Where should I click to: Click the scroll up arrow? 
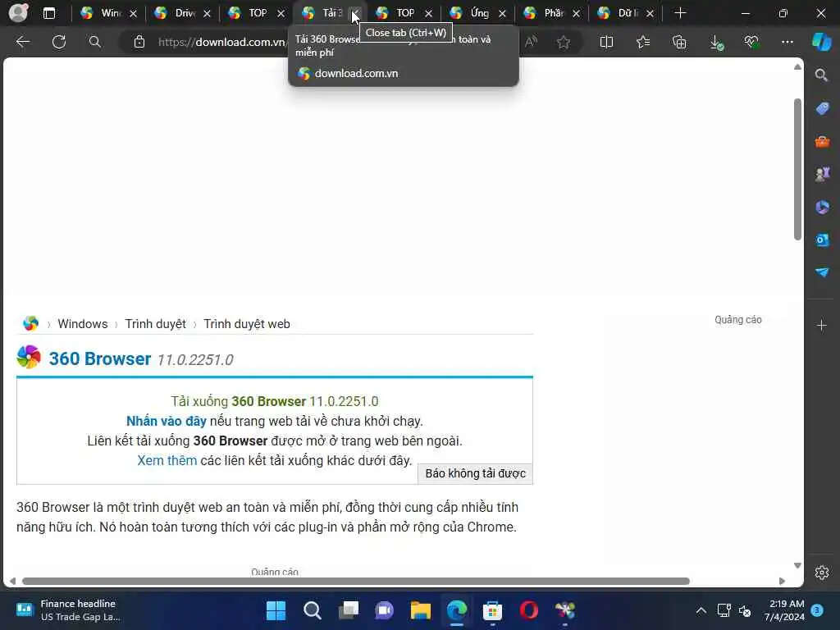click(797, 67)
